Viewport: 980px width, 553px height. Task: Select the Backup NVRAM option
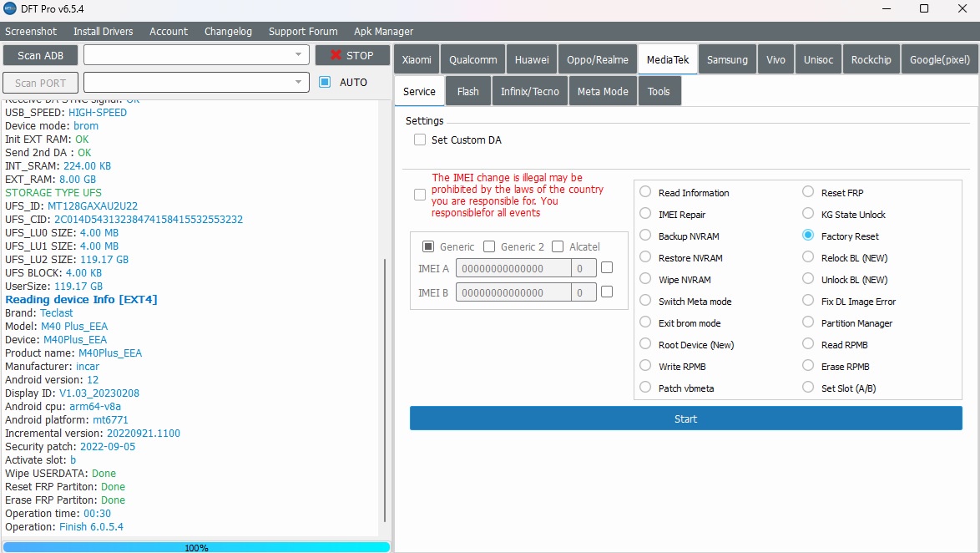pyautogui.click(x=645, y=236)
